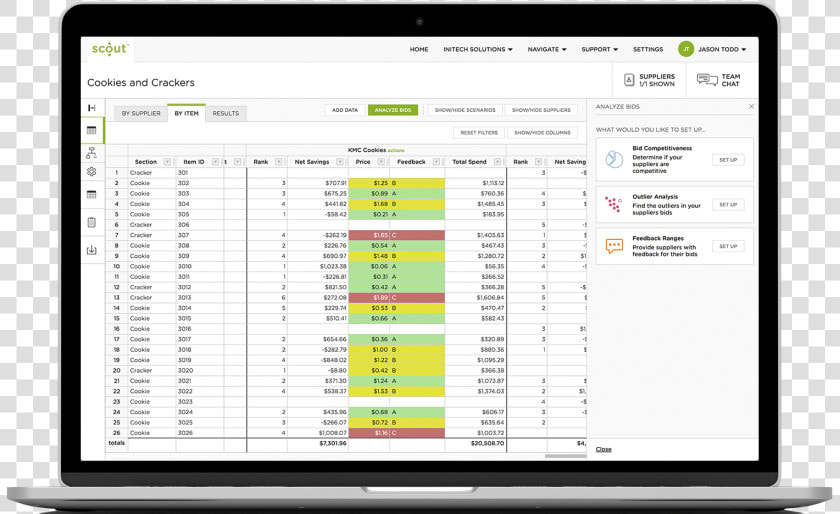Select the green $0.89 price cell
The width and height of the screenshot is (840, 514).
pos(369,193)
